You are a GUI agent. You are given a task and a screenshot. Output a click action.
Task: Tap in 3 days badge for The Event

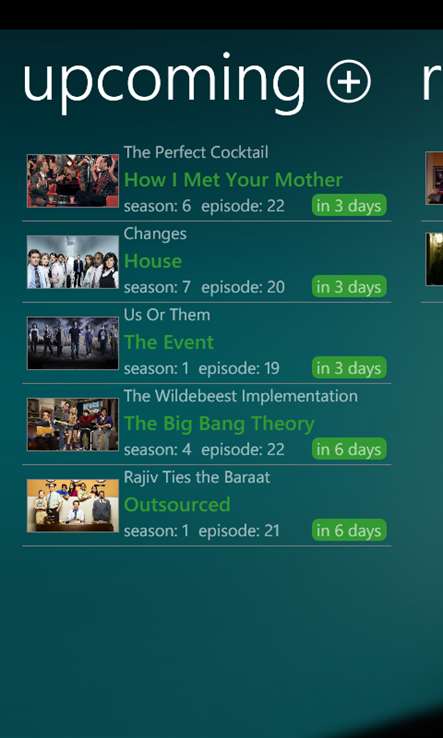349,368
